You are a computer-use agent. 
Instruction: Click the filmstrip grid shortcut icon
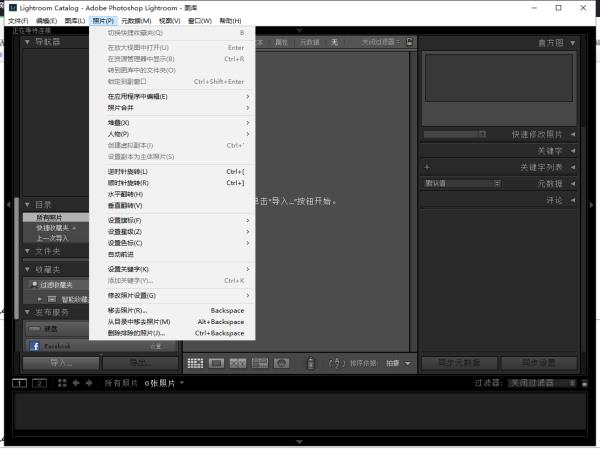59,383
